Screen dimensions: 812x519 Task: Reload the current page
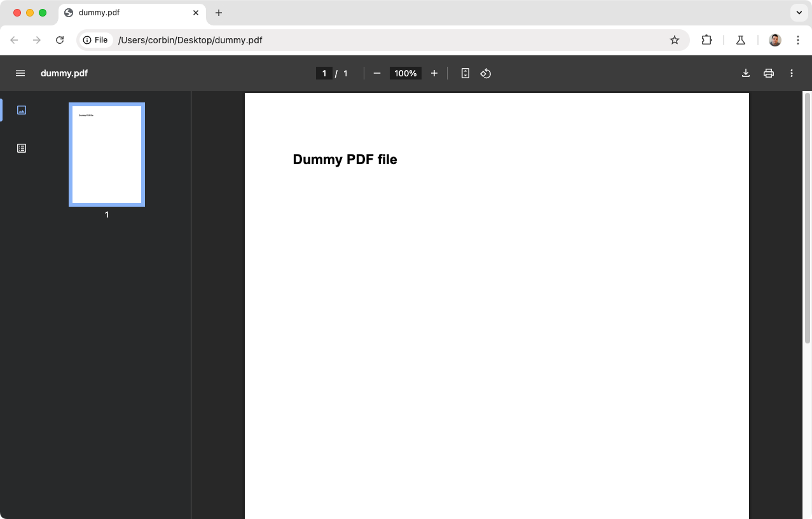60,40
